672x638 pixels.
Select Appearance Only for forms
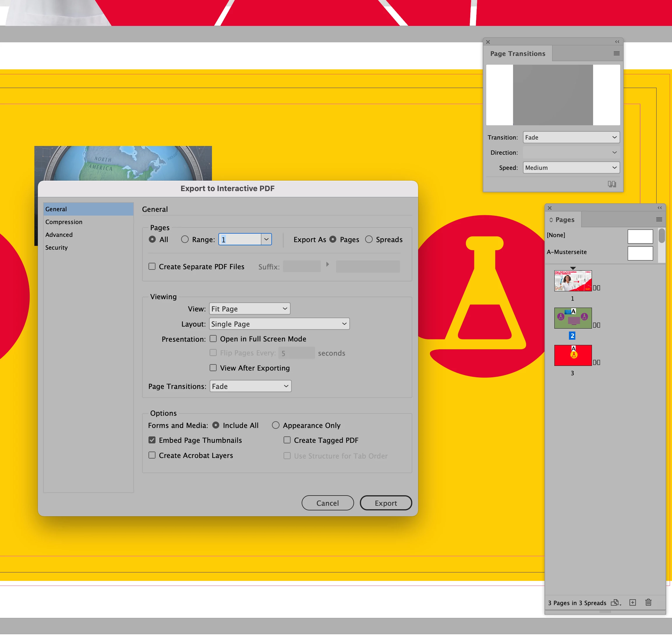276,425
